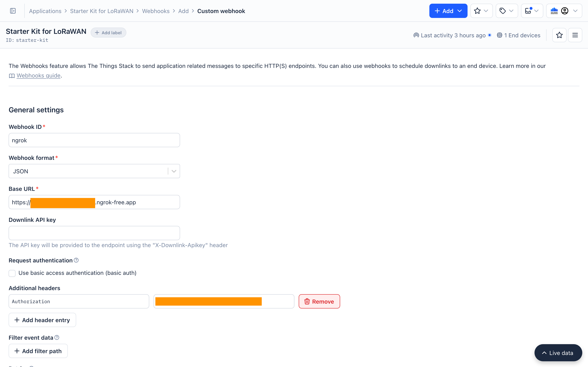This screenshot has width=588, height=367.
Task: Open the Webhooks guide link
Action: tap(38, 75)
